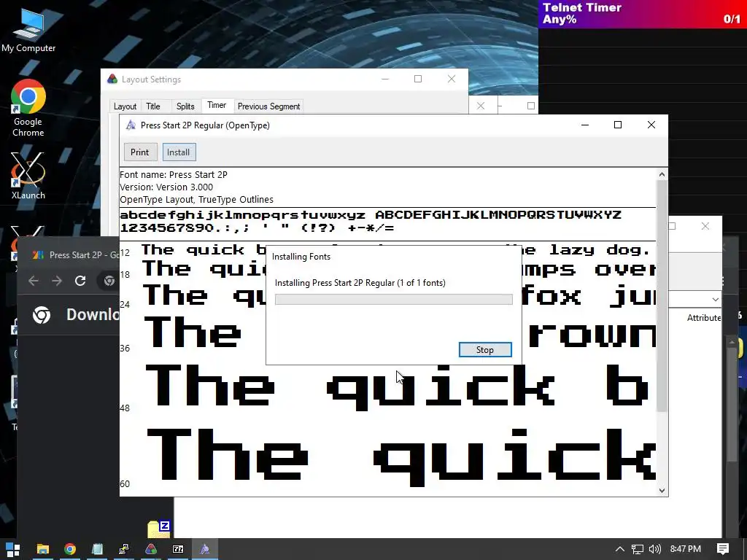Image resolution: width=747 pixels, height=560 pixels.
Task: Open the 7-Zip taskbar icon
Action: tap(178, 549)
